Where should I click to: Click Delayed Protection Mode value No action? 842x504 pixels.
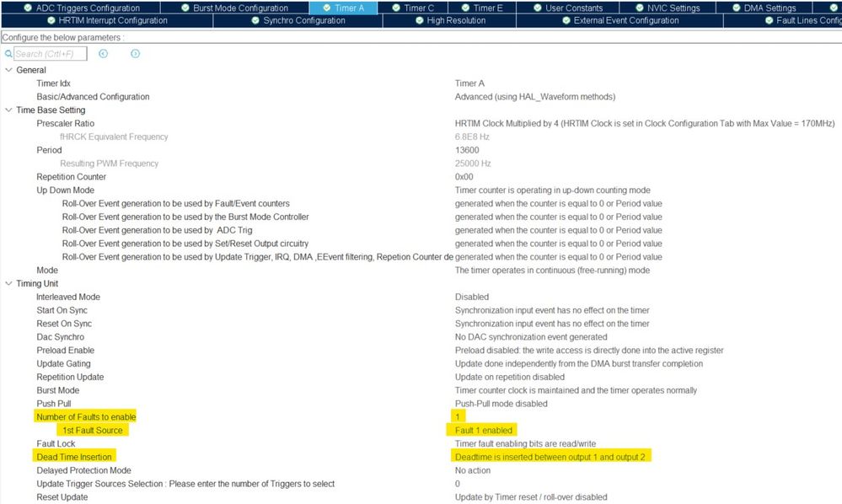tap(473, 471)
